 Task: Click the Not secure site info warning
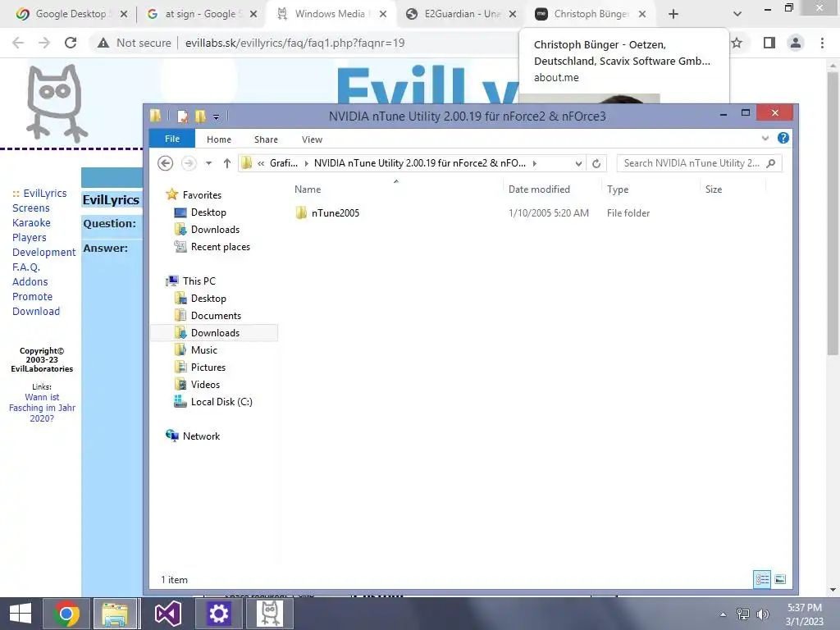point(135,43)
